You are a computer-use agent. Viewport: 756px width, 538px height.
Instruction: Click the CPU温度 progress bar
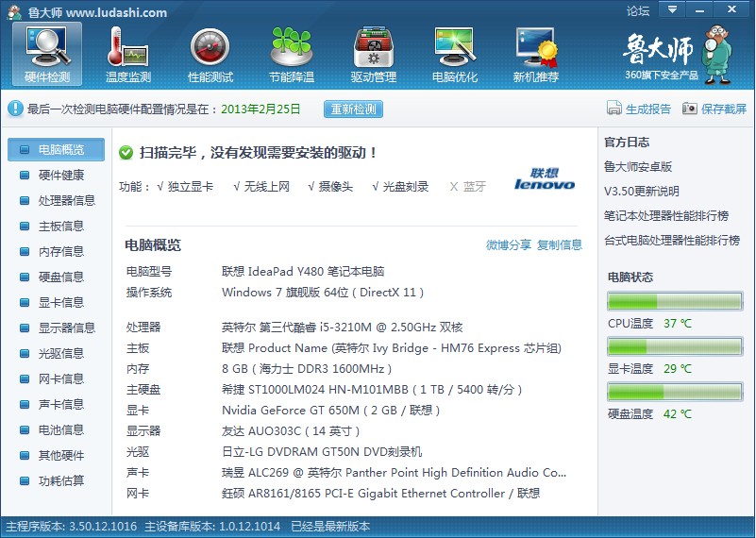point(675,301)
